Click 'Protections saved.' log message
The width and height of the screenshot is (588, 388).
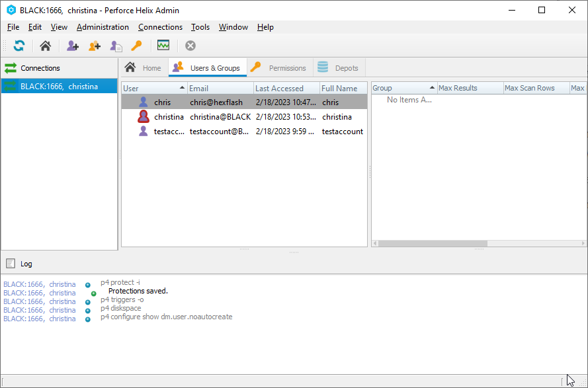(x=138, y=291)
